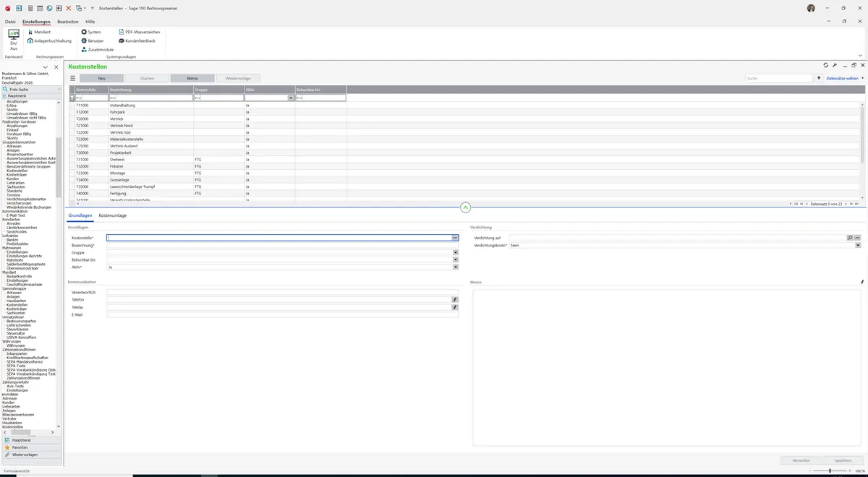Viewport: 868px width, 477px height.
Task: Toggle the Dashboard Ein/Aus icon
Action: click(13, 40)
